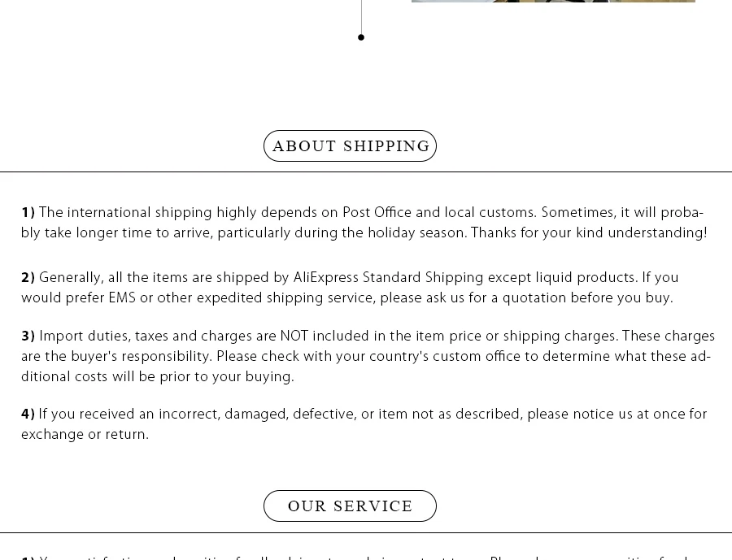Click the black timeline dot marker
Image resolution: width=732 pixels, height=560 pixels.
(x=361, y=37)
